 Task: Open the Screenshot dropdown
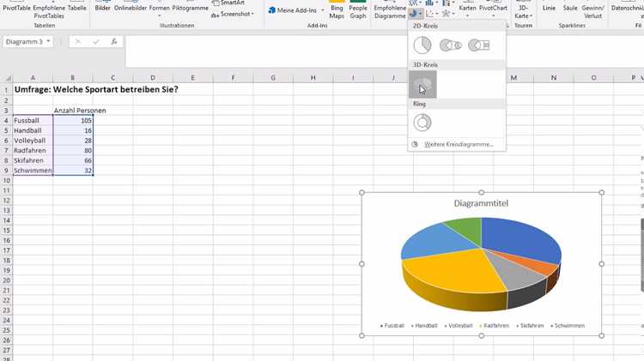coord(233,14)
